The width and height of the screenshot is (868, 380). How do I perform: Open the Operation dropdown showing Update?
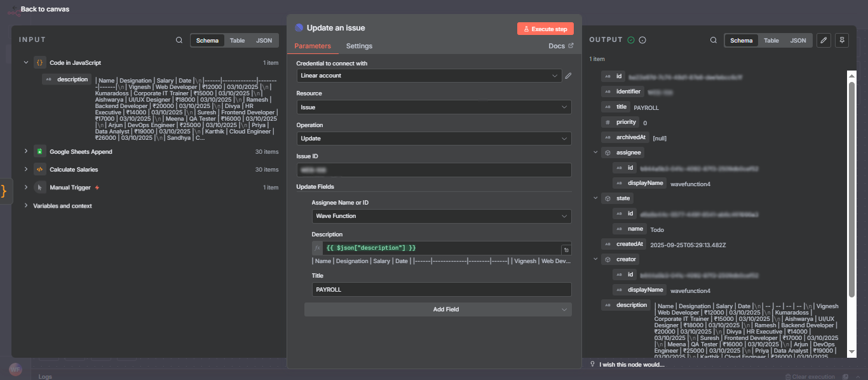tap(435, 138)
